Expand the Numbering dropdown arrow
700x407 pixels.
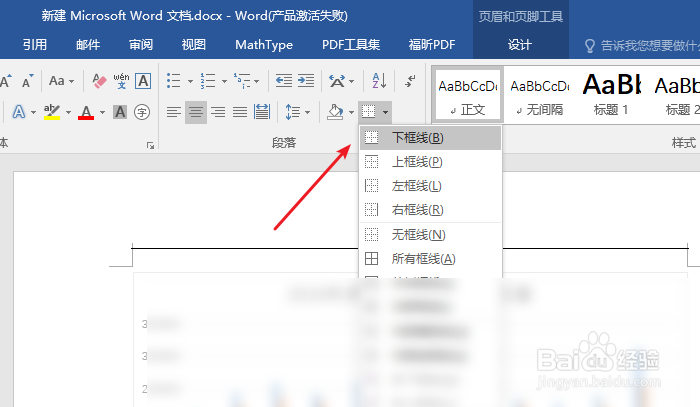click(x=224, y=82)
